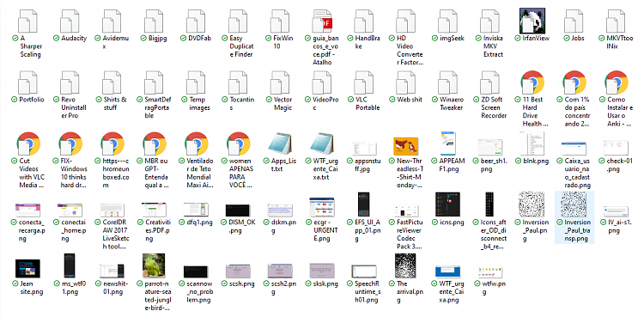
Task: Select Ventilador de Teto Mondial Chrome shortcut
Action: (x=196, y=144)
